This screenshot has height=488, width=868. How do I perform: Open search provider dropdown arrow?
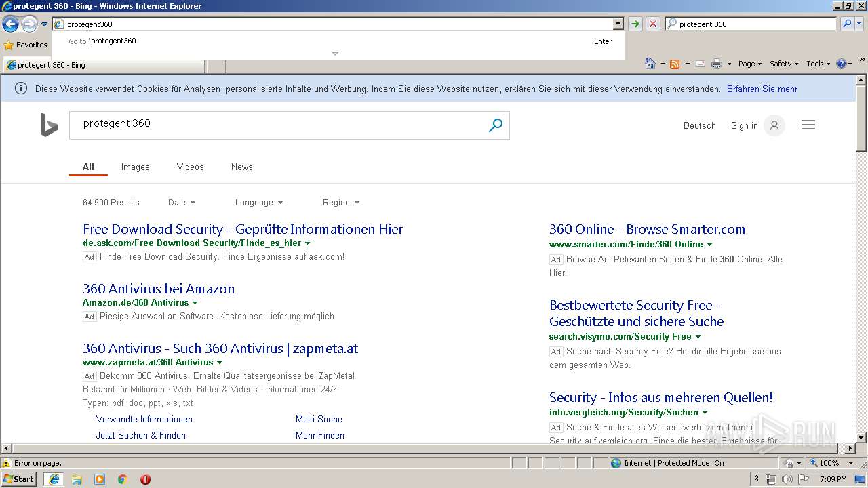point(859,24)
